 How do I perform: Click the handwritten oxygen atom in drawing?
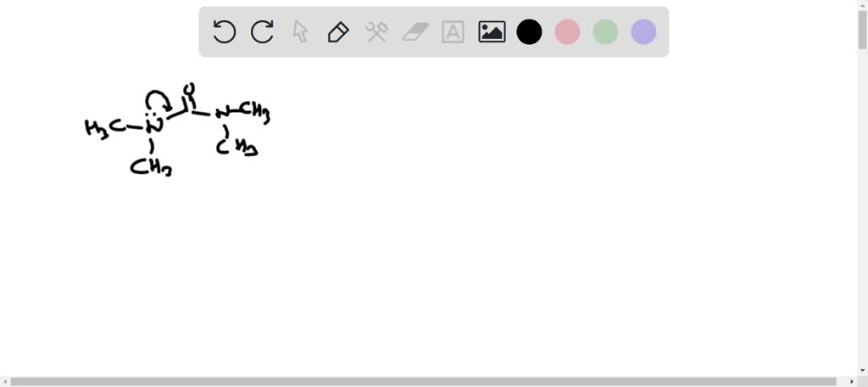click(189, 87)
